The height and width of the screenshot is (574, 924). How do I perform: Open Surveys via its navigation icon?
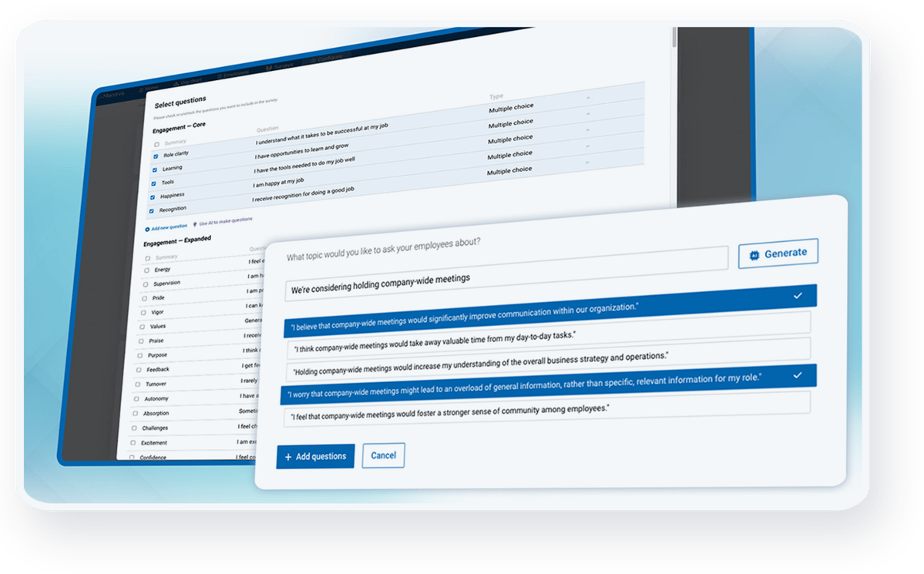268,68
